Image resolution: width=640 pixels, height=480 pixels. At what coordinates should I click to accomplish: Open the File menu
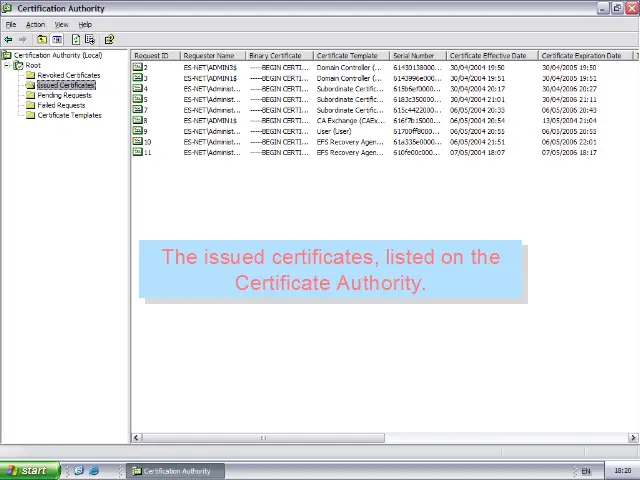pyautogui.click(x=11, y=24)
